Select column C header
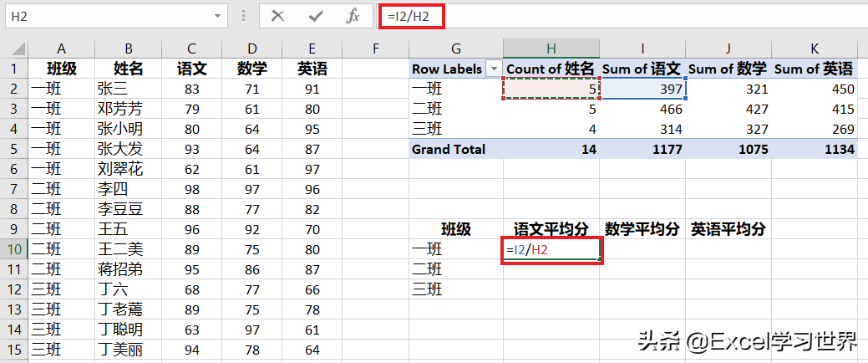The height and width of the screenshot is (363, 868). coord(191,49)
